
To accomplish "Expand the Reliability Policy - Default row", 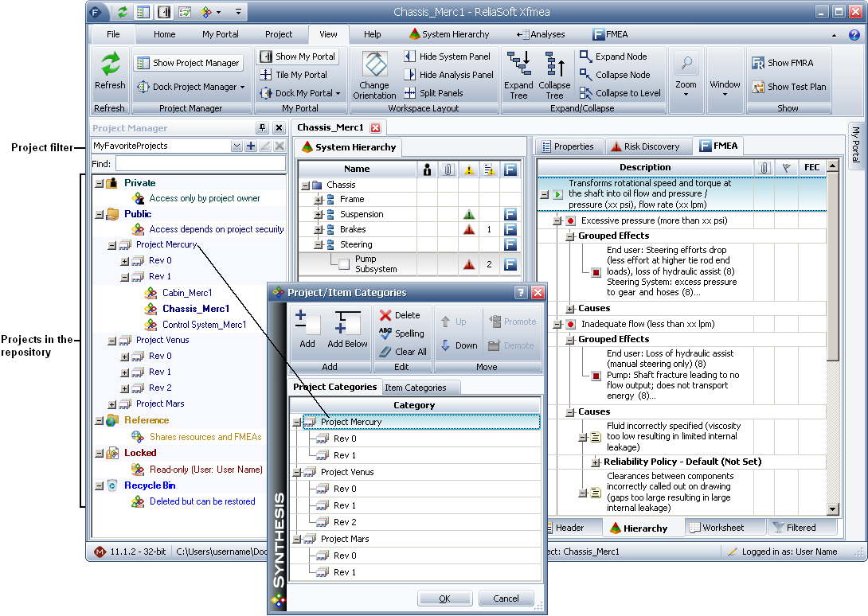I will pyautogui.click(x=596, y=462).
